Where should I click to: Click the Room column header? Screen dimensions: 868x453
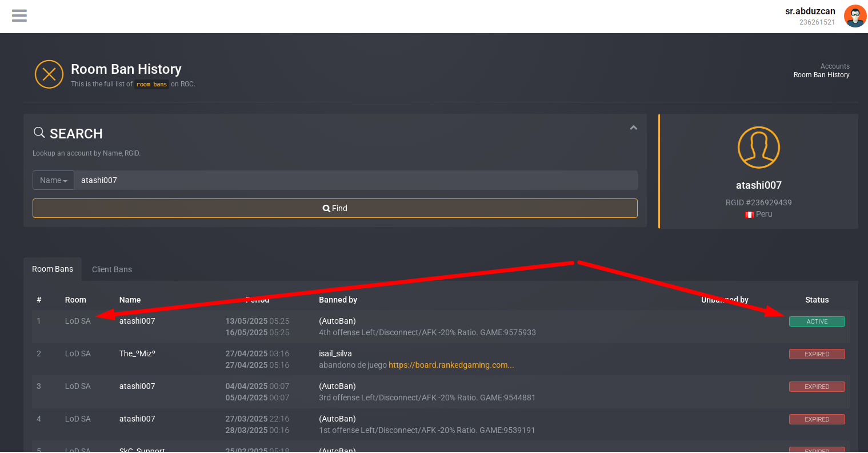click(75, 300)
